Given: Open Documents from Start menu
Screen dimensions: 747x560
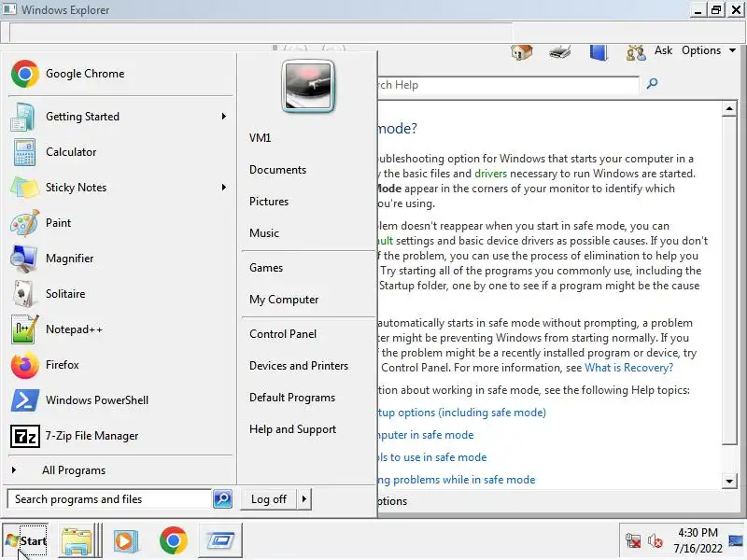Looking at the screenshot, I should [277, 170].
